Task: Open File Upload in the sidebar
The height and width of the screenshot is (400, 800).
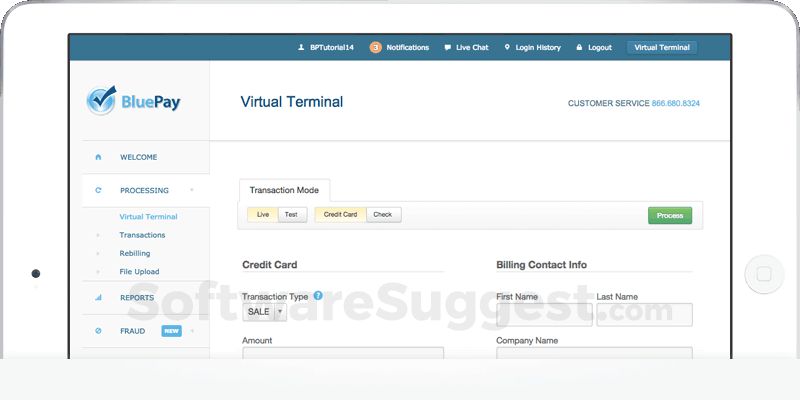Action: 139,271
